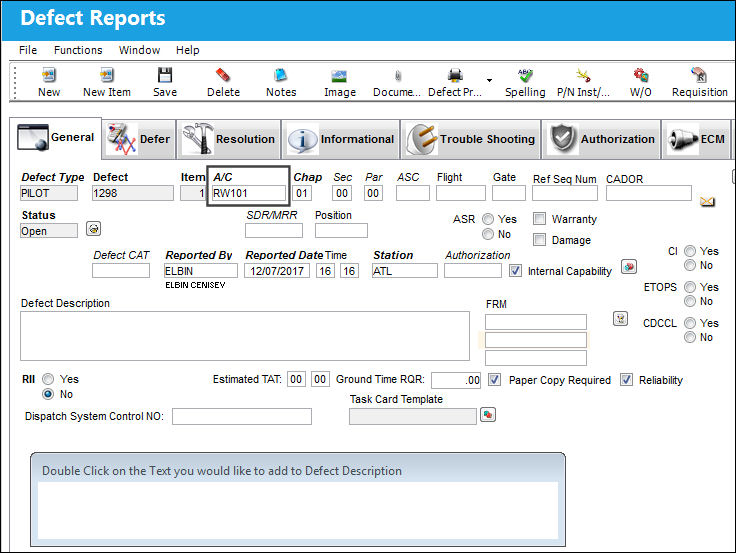Open the File menu
The image size is (736, 553).
coord(28,50)
